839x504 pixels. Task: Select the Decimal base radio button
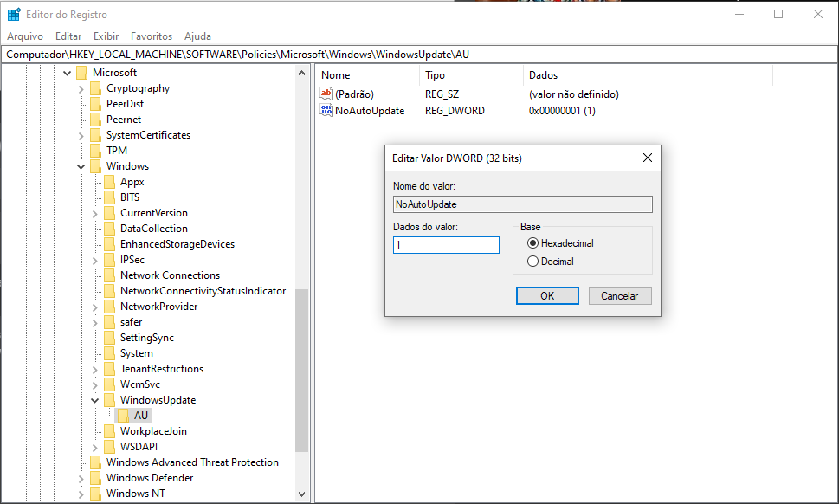click(532, 261)
